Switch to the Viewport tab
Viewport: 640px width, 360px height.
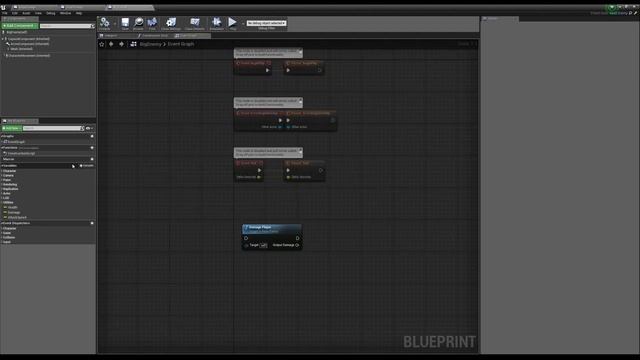click(110, 36)
